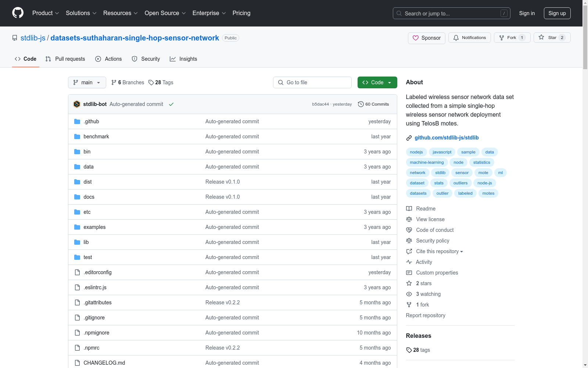This screenshot has width=588, height=368.
Task: Click the View license scales icon
Action: pyautogui.click(x=409, y=219)
